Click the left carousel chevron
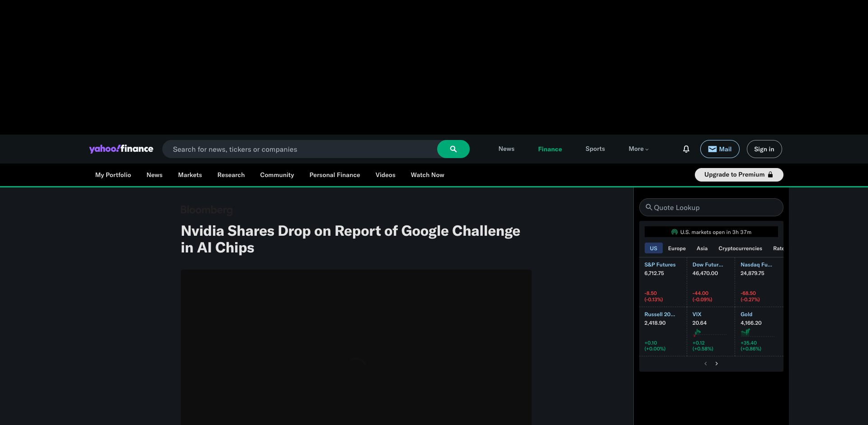The image size is (868, 425). 705,363
